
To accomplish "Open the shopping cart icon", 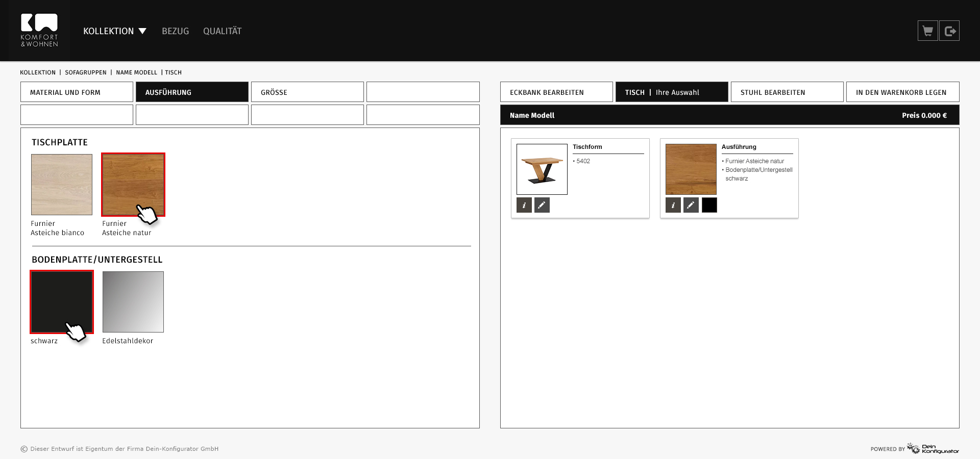I will 927,31.
